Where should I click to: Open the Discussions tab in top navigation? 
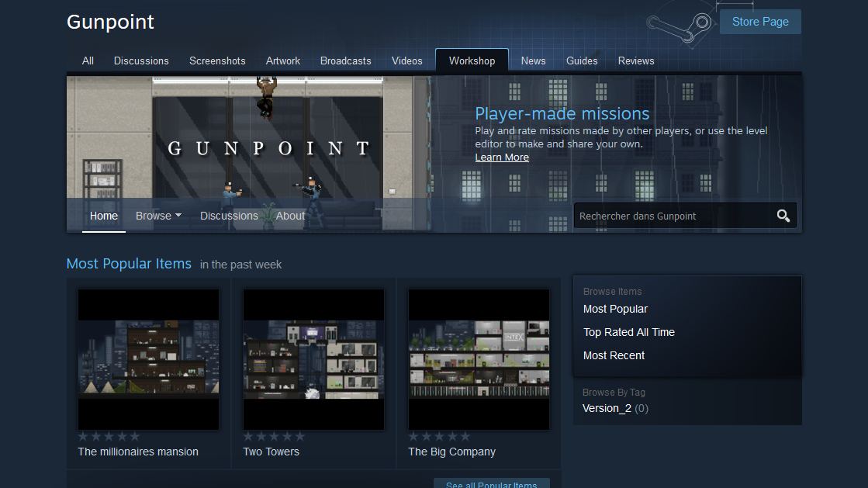point(141,61)
